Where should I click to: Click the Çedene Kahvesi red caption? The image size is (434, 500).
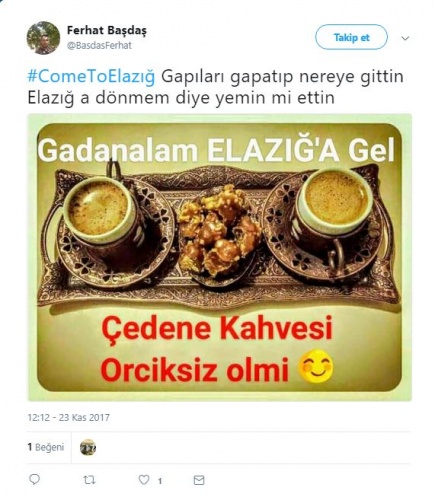tap(217, 329)
